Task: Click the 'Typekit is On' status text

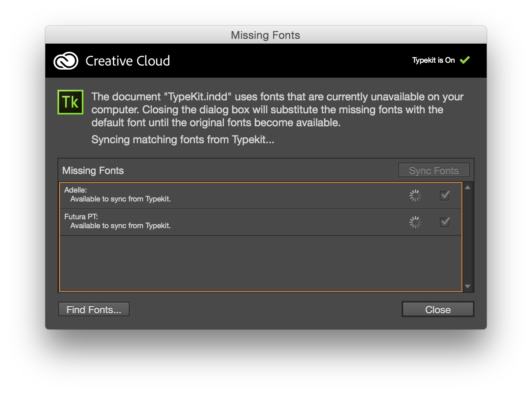Action: 433,60
